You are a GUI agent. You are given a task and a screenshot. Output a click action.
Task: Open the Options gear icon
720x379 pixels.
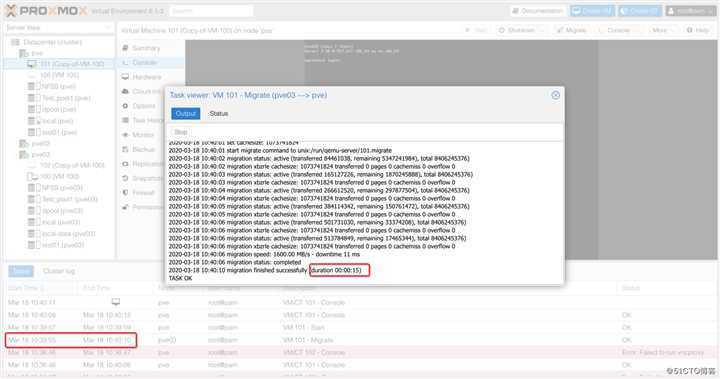point(125,106)
